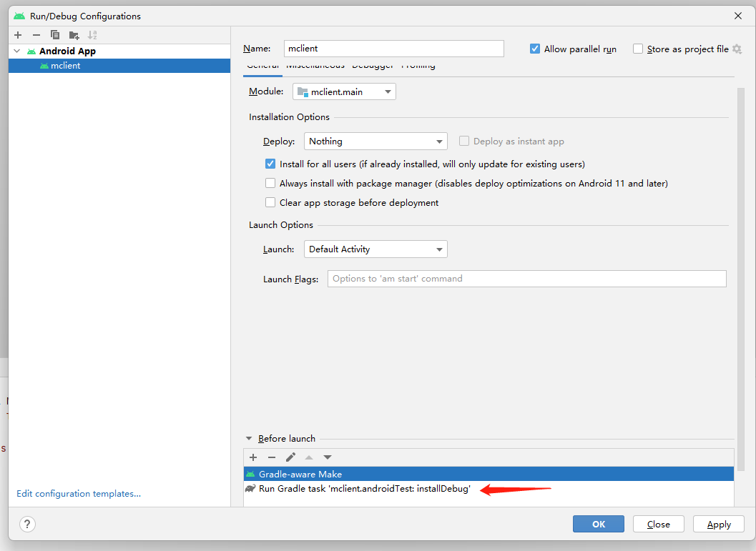Add a new Before launch task
Viewport: 756px width, 551px height.
pyautogui.click(x=253, y=457)
